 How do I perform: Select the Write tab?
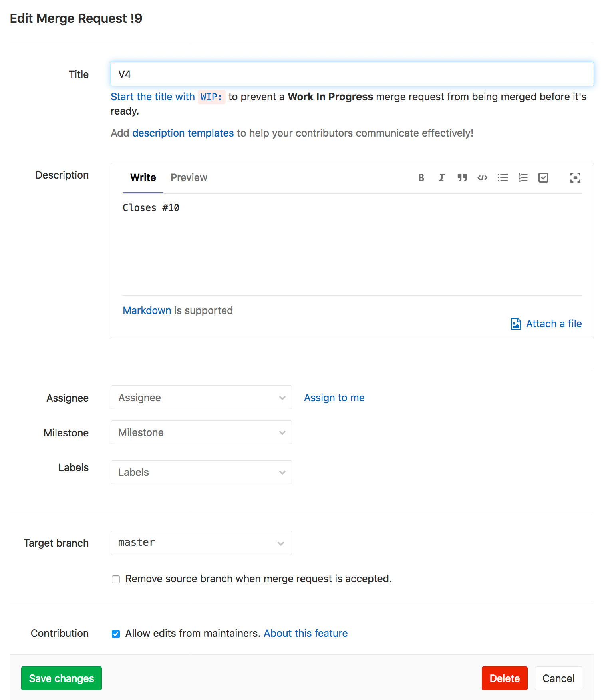pyautogui.click(x=143, y=178)
